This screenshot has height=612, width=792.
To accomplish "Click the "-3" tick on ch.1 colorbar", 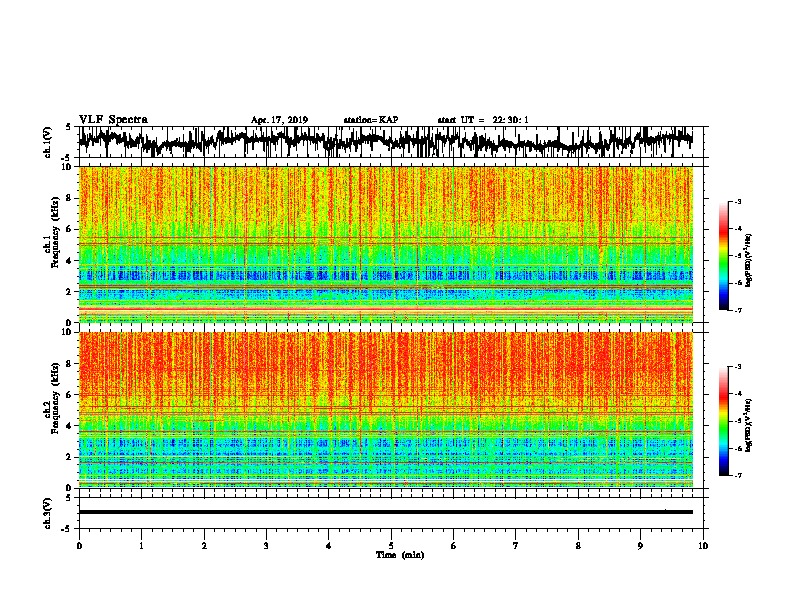I will click(x=738, y=201).
